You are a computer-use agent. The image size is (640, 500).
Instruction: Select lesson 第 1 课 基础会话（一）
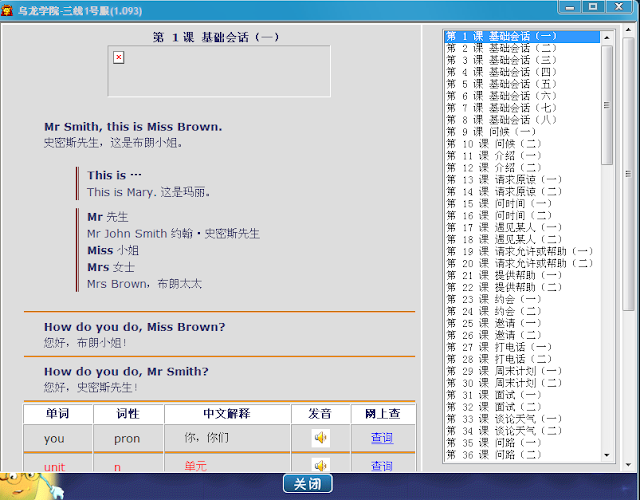pos(522,36)
